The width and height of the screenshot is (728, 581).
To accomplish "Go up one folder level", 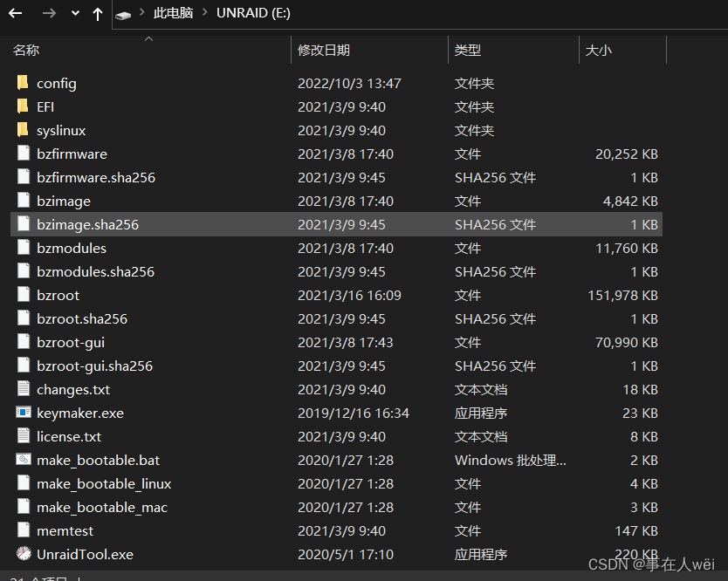I will click(98, 14).
